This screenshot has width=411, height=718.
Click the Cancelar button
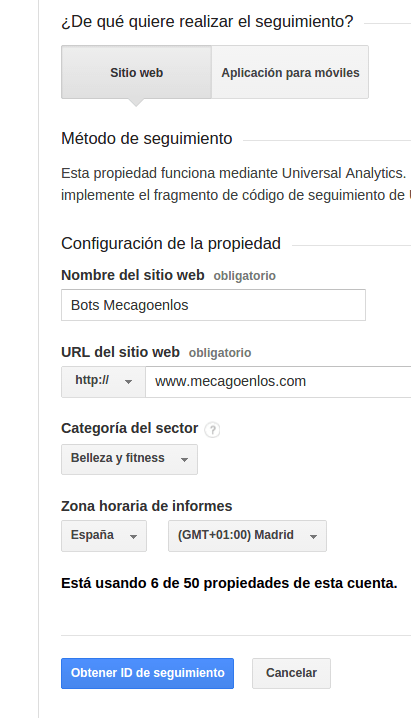[x=291, y=673]
